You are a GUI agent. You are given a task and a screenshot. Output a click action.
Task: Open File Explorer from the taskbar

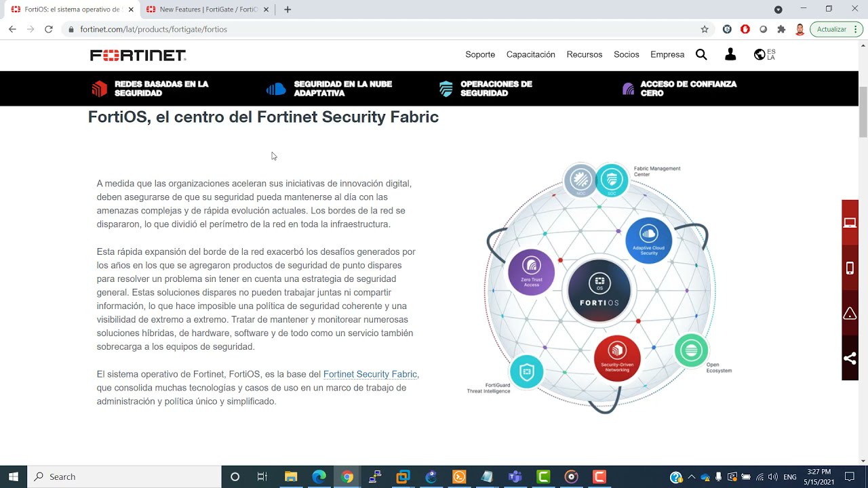click(x=291, y=477)
